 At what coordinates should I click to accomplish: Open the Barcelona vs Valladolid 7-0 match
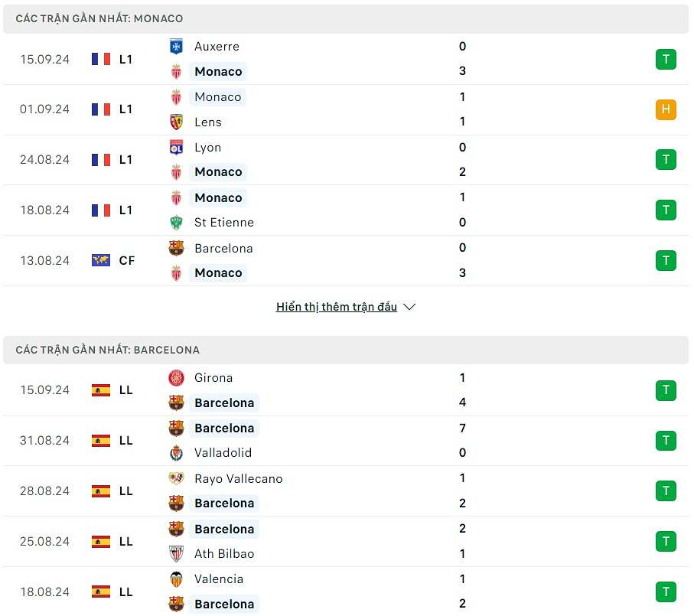[344, 441]
